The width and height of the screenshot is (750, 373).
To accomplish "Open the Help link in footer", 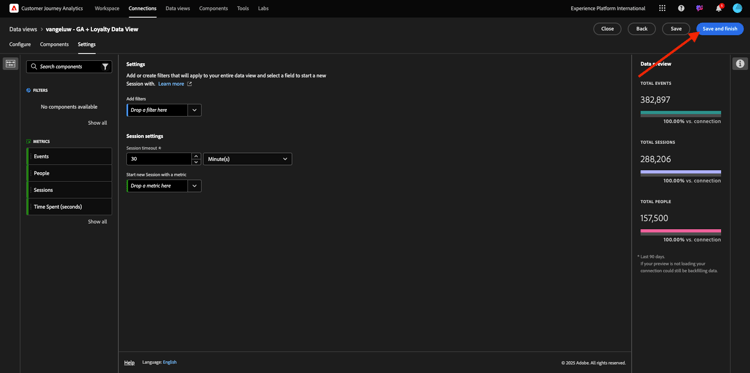I will click(129, 362).
